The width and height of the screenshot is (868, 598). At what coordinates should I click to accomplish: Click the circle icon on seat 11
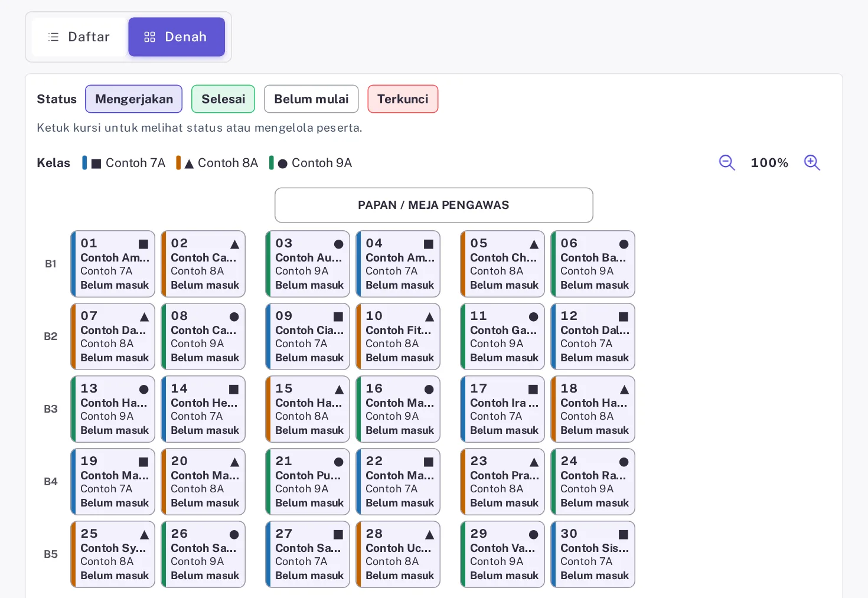click(x=533, y=317)
